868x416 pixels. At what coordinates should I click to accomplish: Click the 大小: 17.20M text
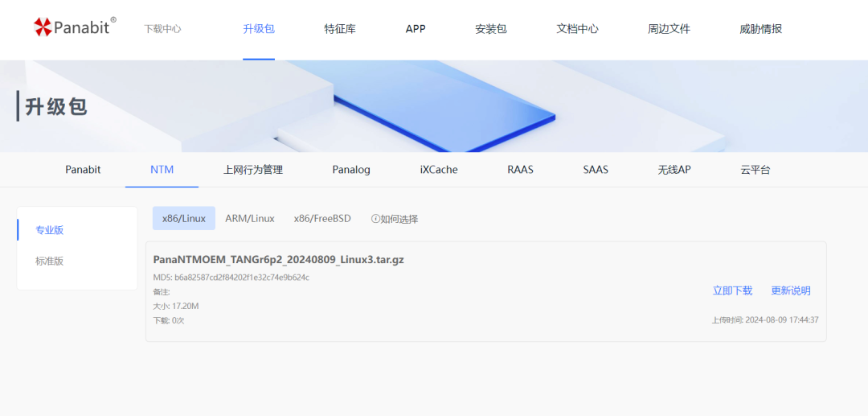pyautogui.click(x=175, y=306)
